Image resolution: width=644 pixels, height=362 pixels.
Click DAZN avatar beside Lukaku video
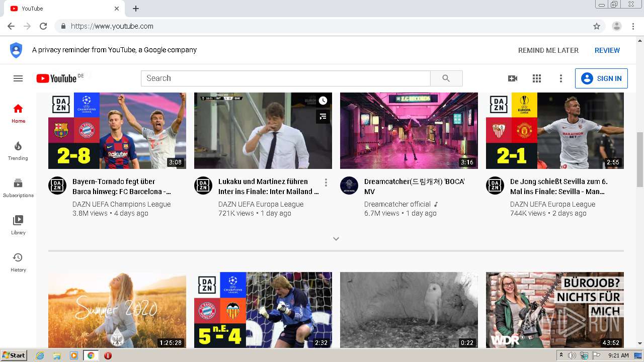pos(203,186)
